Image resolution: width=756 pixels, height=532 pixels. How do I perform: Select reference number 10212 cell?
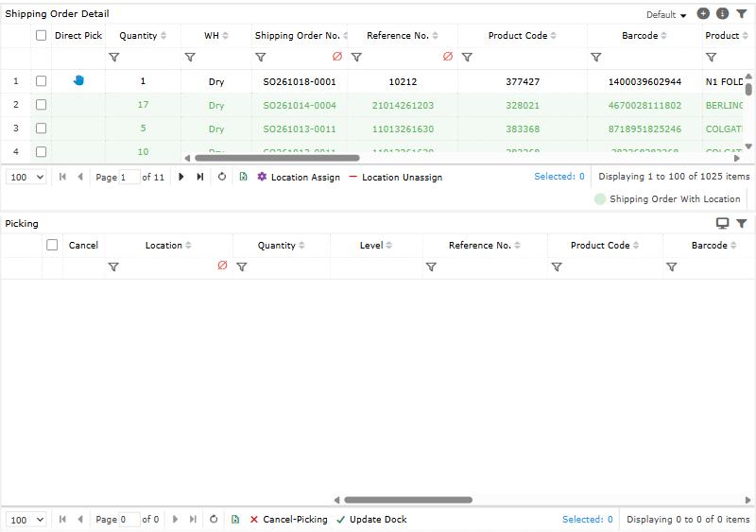coord(403,81)
